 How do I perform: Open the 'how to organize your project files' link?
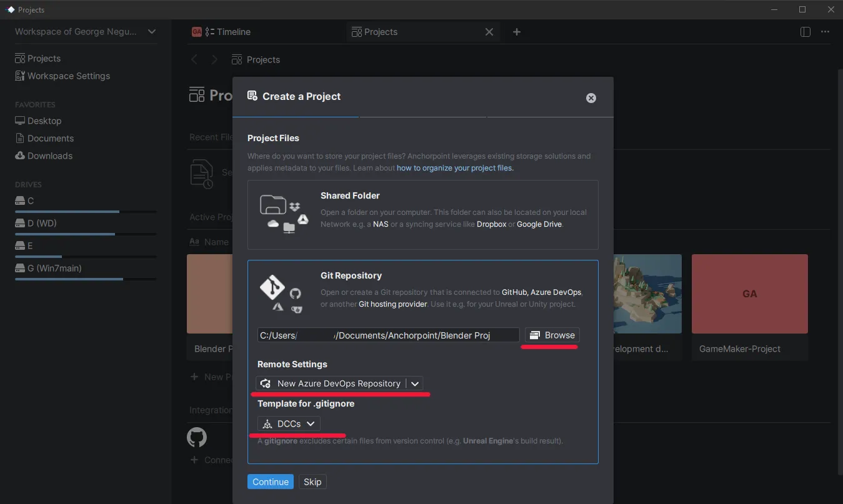(x=455, y=167)
